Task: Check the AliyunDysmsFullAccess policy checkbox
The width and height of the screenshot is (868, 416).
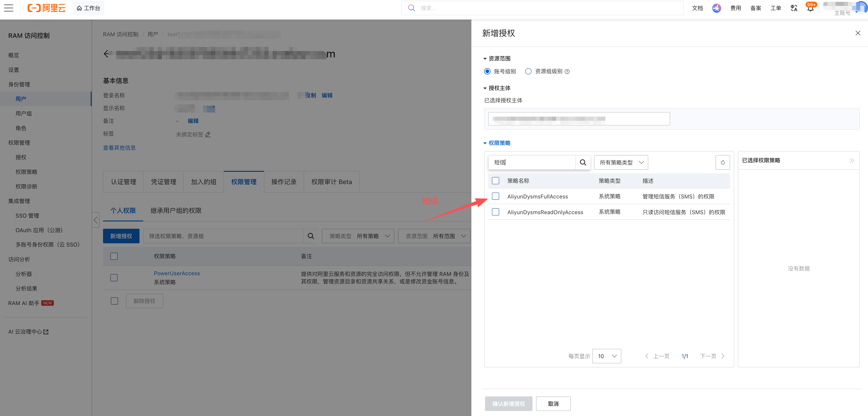Action: [495, 196]
